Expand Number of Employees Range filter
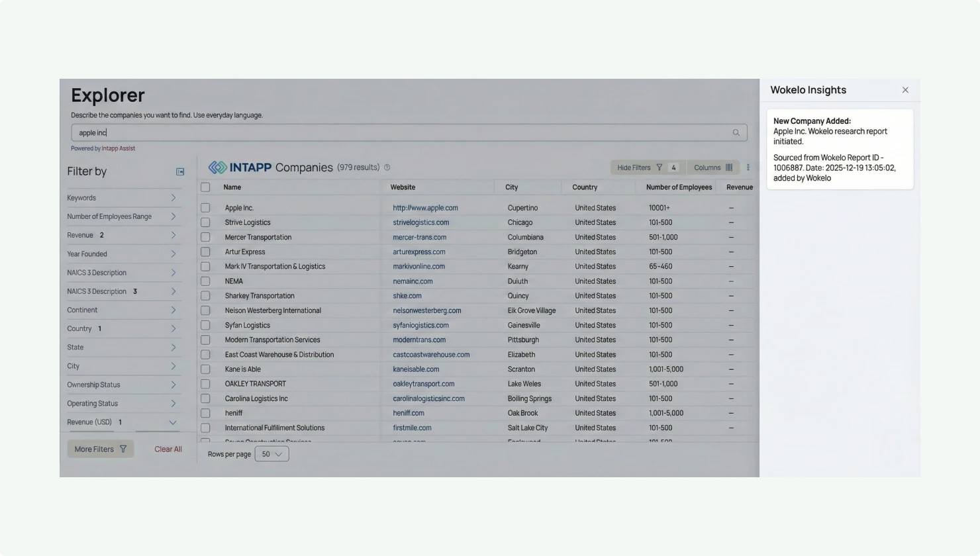Image resolution: width=980 pixels, height=556 pixels. point(122,216)
